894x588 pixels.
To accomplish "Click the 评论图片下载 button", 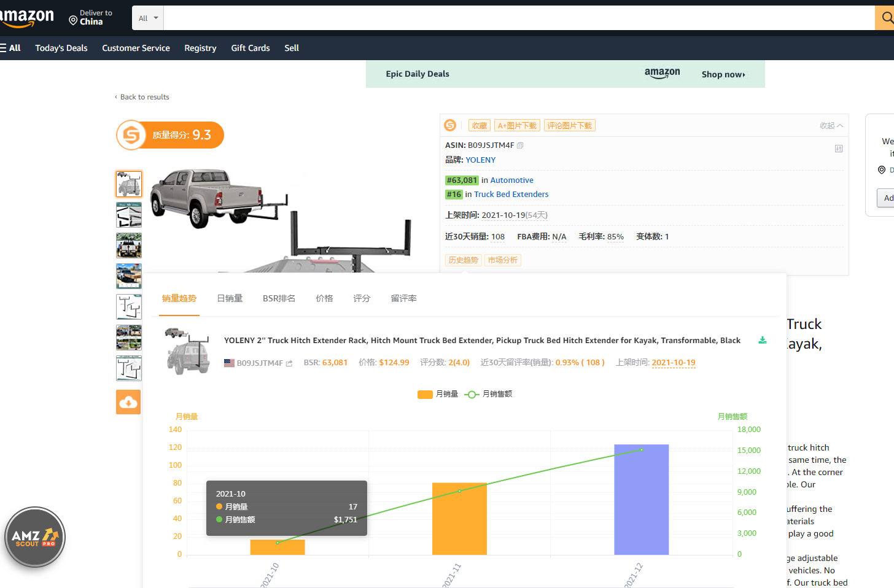I will coord(570,125).
